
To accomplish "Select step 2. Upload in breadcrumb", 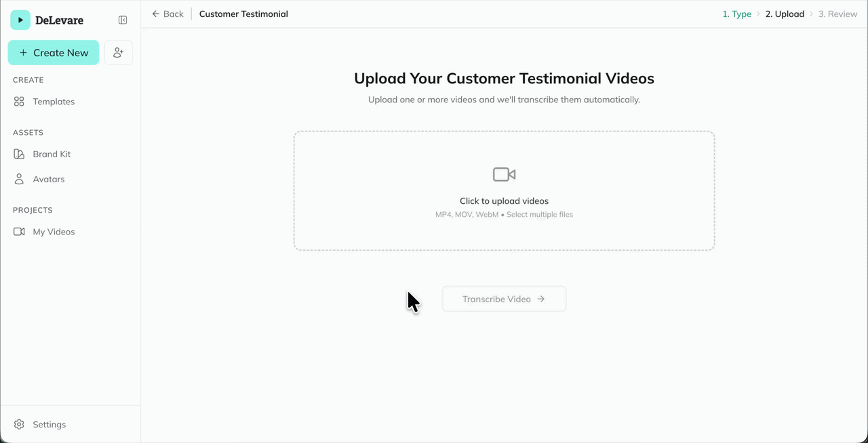I will 785,14.
